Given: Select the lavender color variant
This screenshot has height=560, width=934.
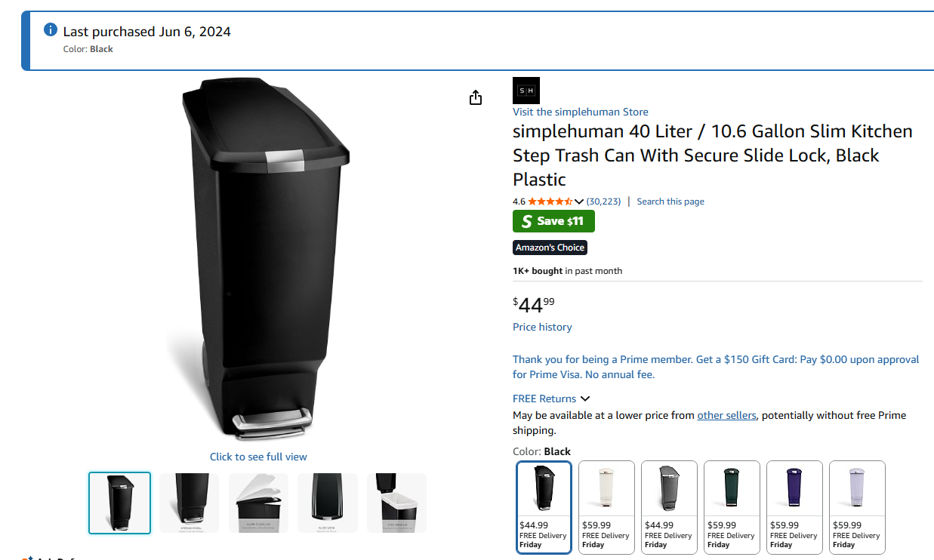Looking at the screenshot, I should (857, 507).
